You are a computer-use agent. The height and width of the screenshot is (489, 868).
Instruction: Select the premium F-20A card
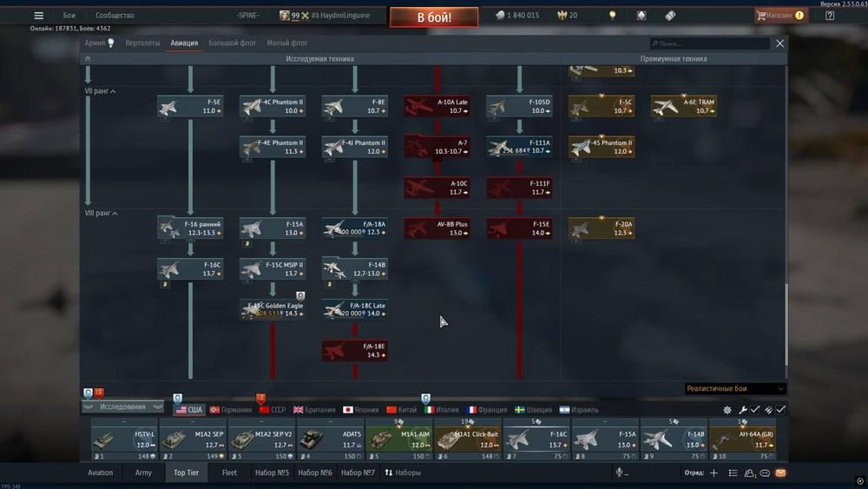pos(602,228)
